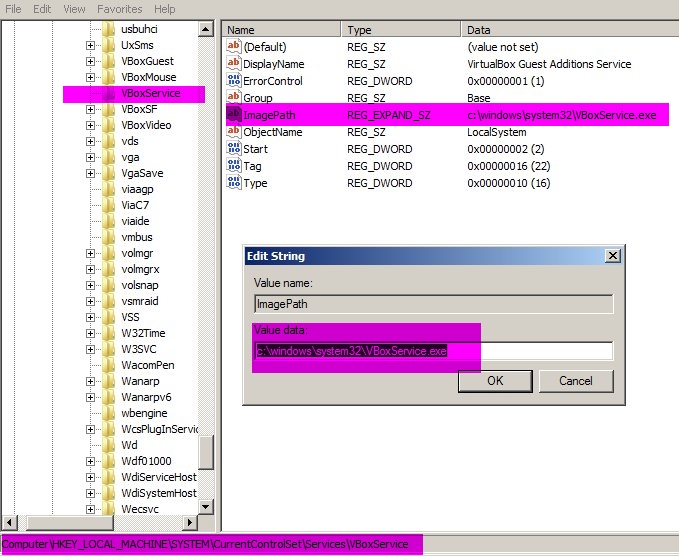Screen dimensions: 679x556
Task: Confirm the edit with the OK button
Action: [x=495, y=381]
